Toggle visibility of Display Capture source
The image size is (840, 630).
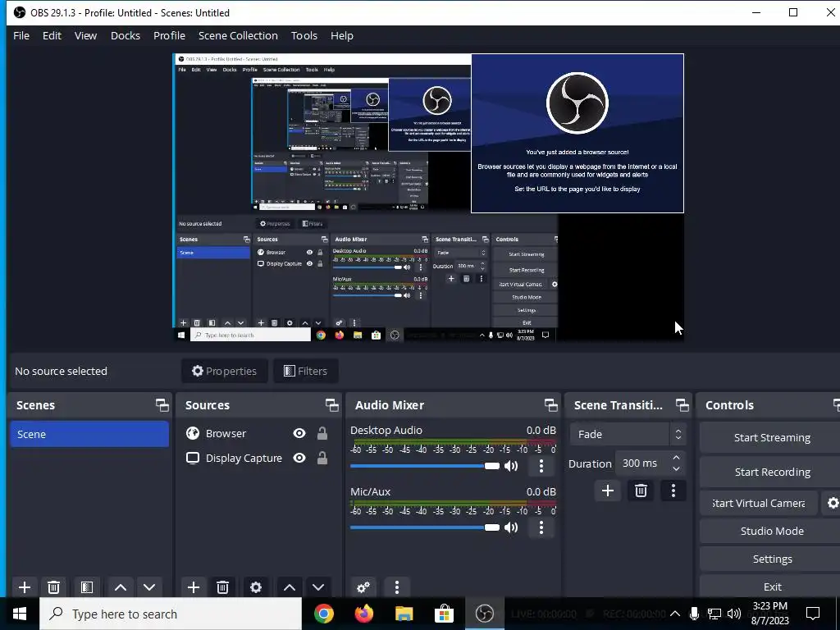point(299,458)
